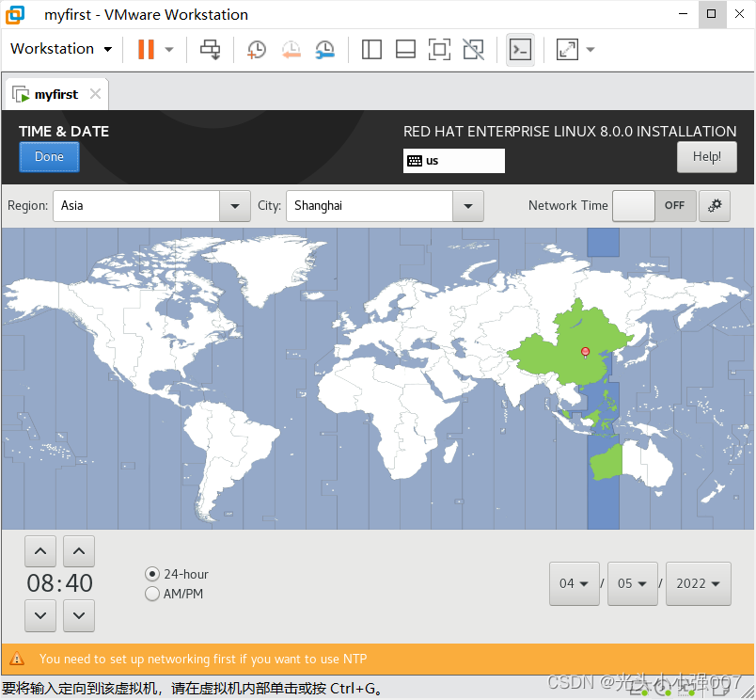
Task: Select the AM/PM time format
Action: pos(174,594)
